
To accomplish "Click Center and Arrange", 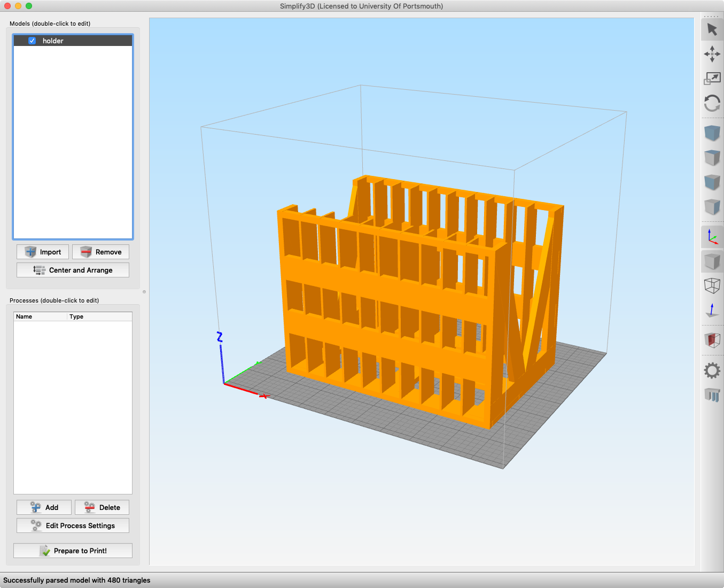I will [x=73, y=270].
